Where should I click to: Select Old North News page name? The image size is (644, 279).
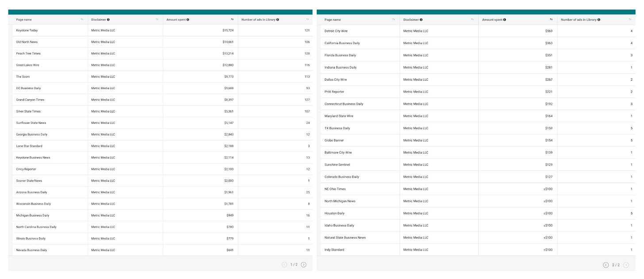[27, 42]
